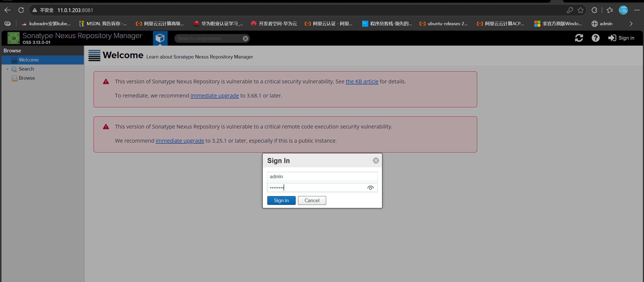
Task: Open the browser settings and more menu
Action: click(x=637, y=10)
